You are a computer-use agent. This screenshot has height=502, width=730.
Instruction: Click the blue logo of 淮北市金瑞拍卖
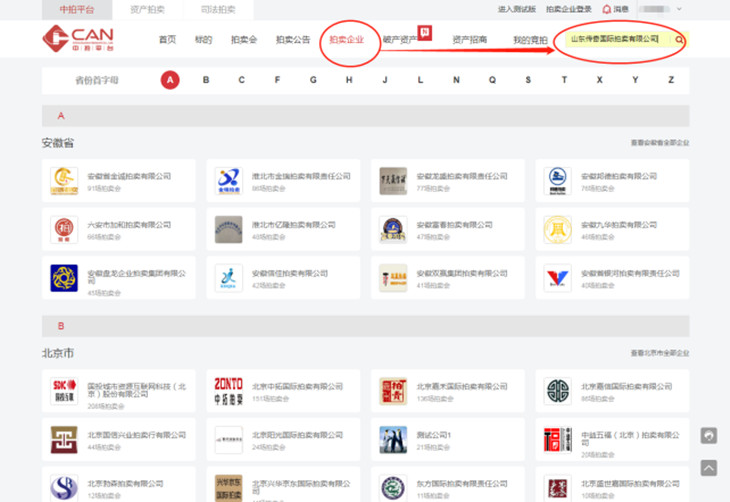[228, 181]
